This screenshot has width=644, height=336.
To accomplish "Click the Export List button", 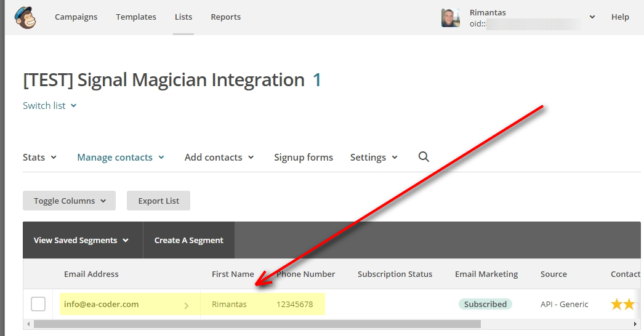I will click(158, 201).
